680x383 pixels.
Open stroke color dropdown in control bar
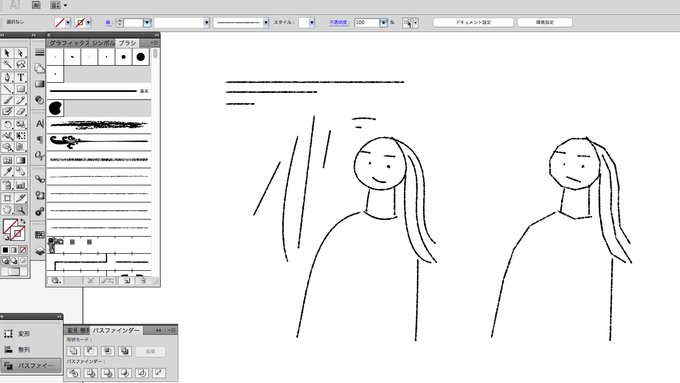pyautogui.click(x=88, y=23)
